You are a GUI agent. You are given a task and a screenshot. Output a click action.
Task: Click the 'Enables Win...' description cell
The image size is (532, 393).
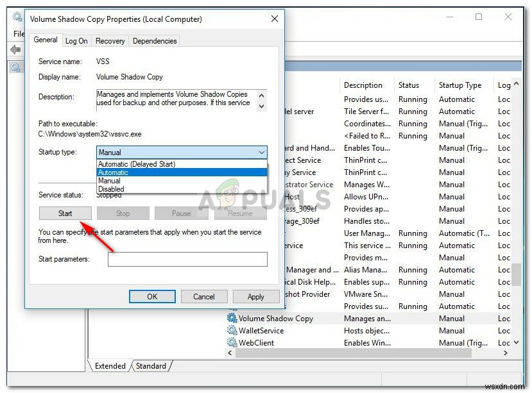pos(367,343)
